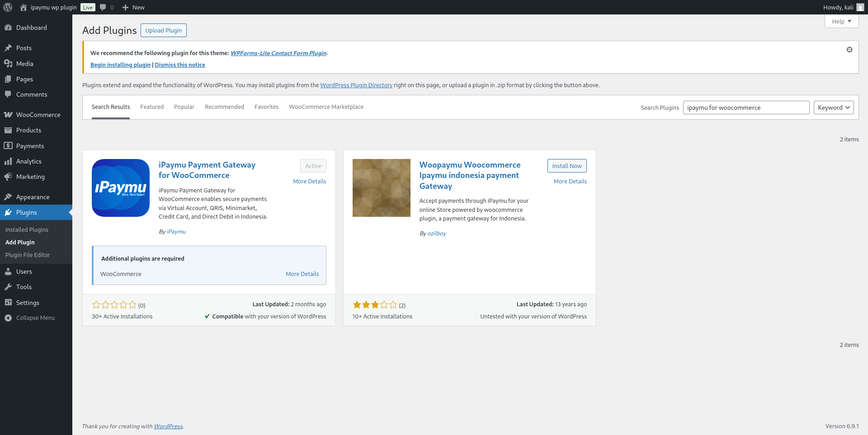Click the Payments dollar icon

(8, 146)
